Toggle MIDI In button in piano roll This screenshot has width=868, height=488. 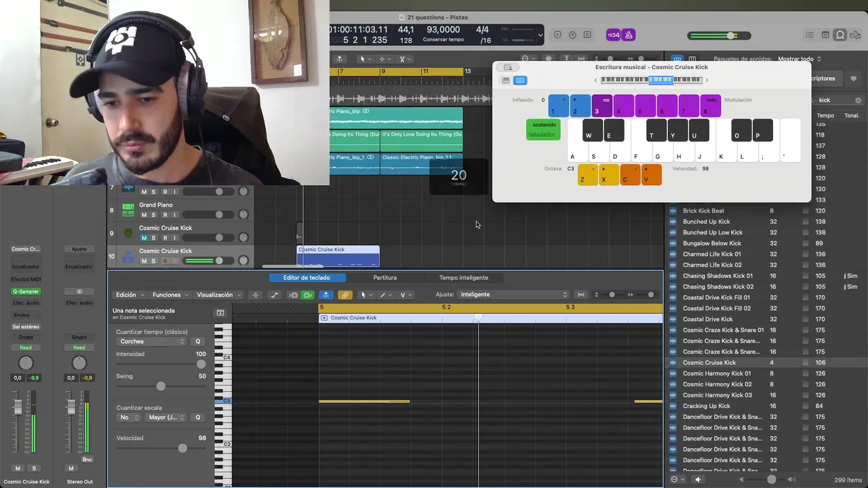294,295
